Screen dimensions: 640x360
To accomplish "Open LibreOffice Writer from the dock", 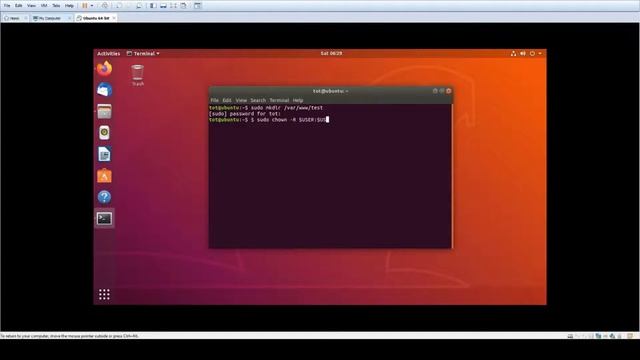I will click(x=104, y=154).
